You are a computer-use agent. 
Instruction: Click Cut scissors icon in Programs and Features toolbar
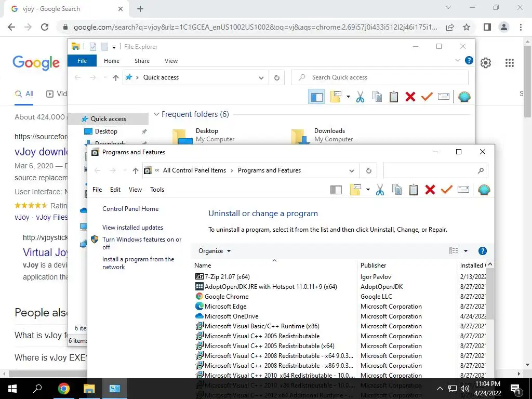(x=380, y=190)
